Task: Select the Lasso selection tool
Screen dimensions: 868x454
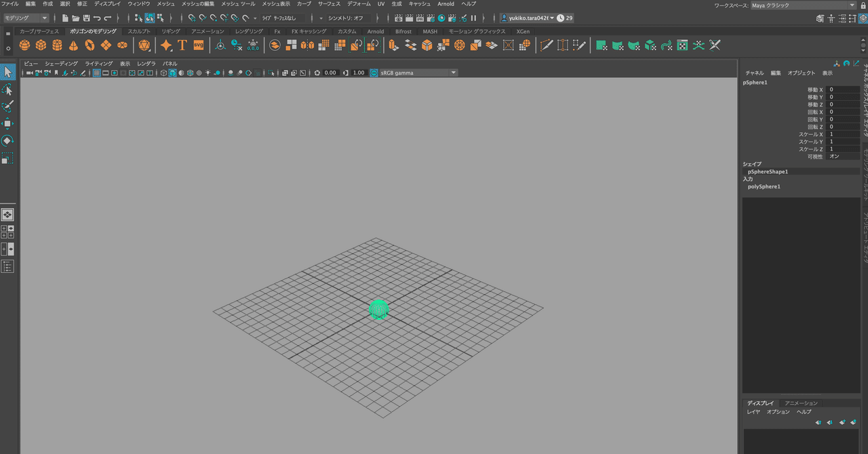Action: 7,89
